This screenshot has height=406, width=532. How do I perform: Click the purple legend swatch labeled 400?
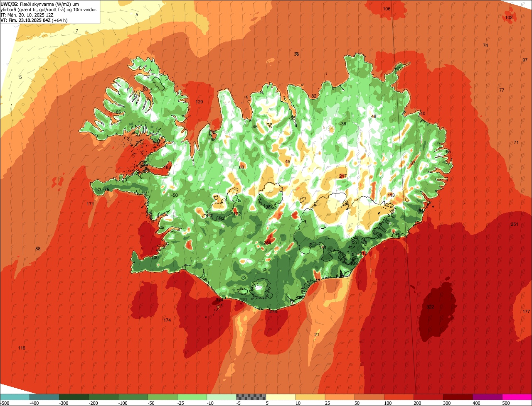tap(488, 396)
